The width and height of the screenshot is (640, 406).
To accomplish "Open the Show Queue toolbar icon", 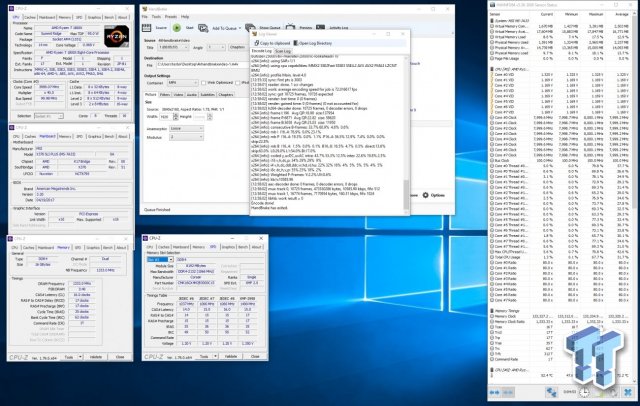I will [x=269, y=30].
